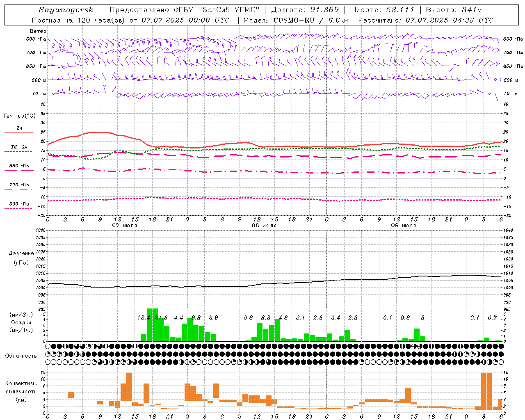Click the "2.4" precipitation total
525x420 pixels.
click(x=336, y=317)
